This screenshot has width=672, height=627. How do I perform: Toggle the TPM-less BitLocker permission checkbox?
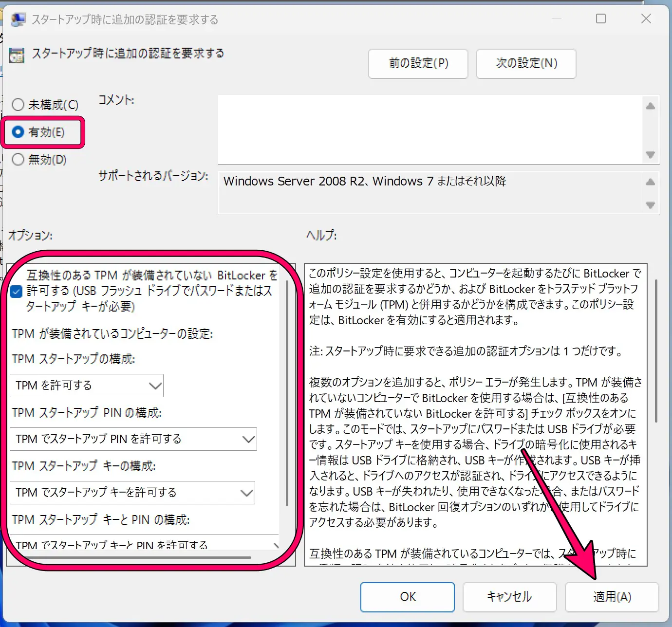click(x=16, y=291)
